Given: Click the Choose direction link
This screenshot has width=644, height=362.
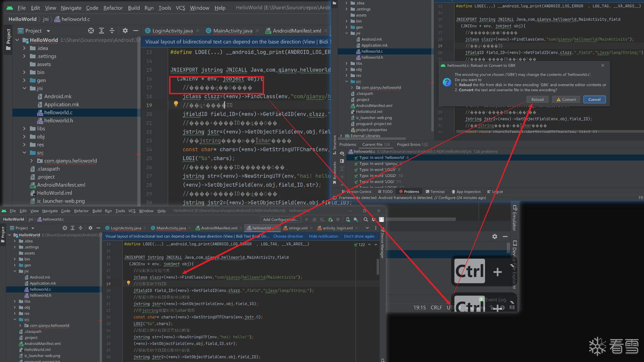Looking at the screenshot, I should pos(288,236).
